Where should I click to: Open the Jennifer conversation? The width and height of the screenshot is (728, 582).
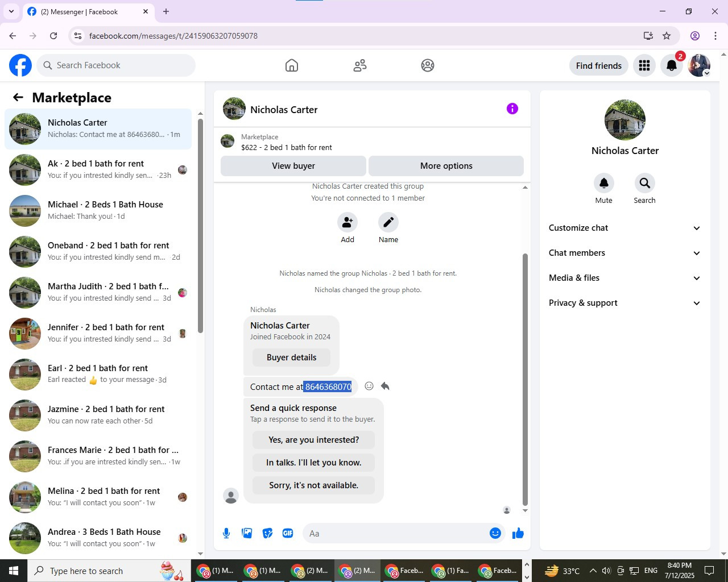pos(98,334)
